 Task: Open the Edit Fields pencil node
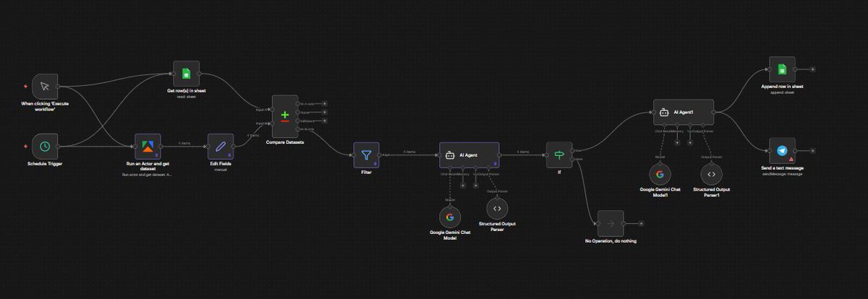pos(220,146)
